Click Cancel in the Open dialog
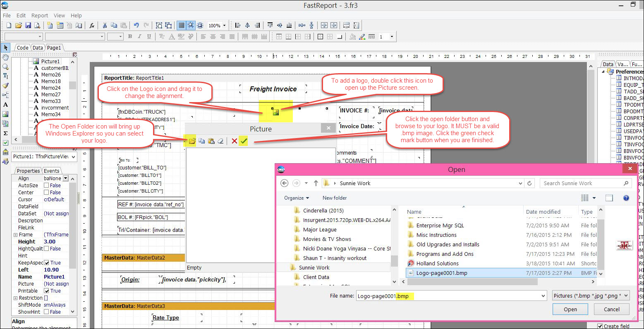This screenshot has height=329, width=644. (611, 309)
